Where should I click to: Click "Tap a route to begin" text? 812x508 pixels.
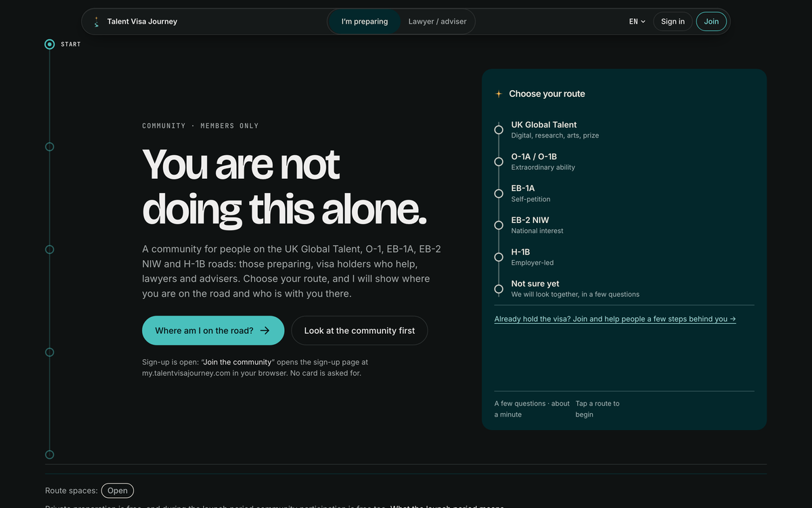tap(597, 409)
